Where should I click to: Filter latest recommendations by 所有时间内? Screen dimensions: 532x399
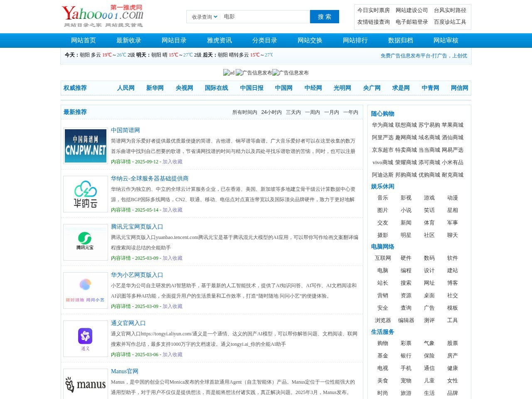click(245, 112)
